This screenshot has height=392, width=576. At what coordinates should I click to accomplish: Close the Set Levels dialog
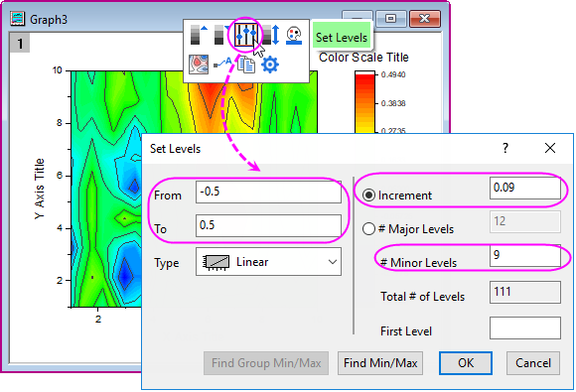[550, 148]
